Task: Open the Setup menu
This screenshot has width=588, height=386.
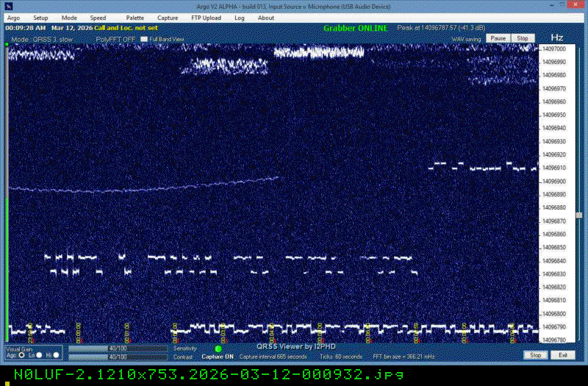Action: [40, 18]
